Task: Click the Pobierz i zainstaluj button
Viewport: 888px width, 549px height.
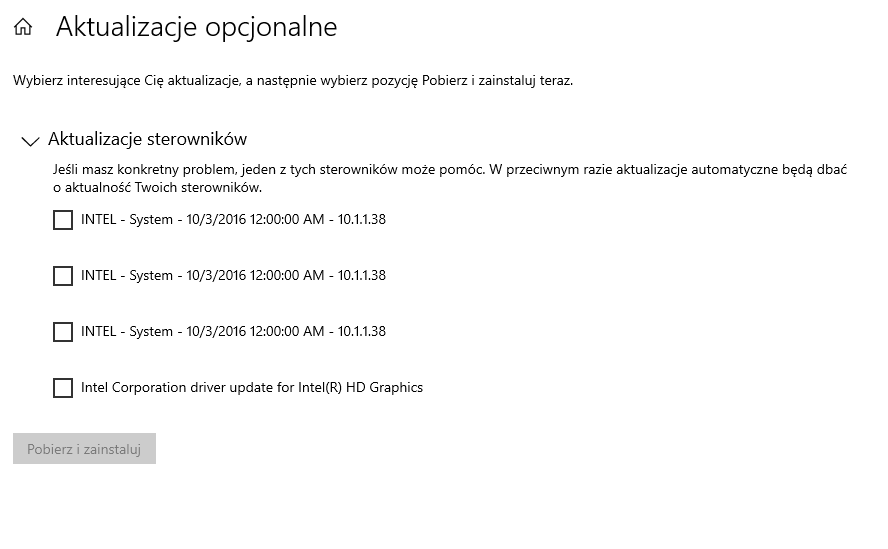Action: point(84,449)
